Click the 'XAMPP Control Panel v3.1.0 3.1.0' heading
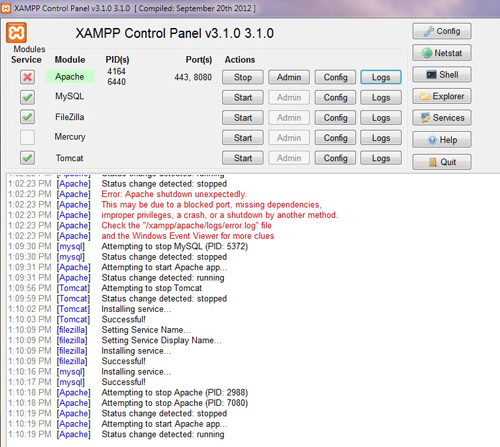 click(x=174, y=33)
